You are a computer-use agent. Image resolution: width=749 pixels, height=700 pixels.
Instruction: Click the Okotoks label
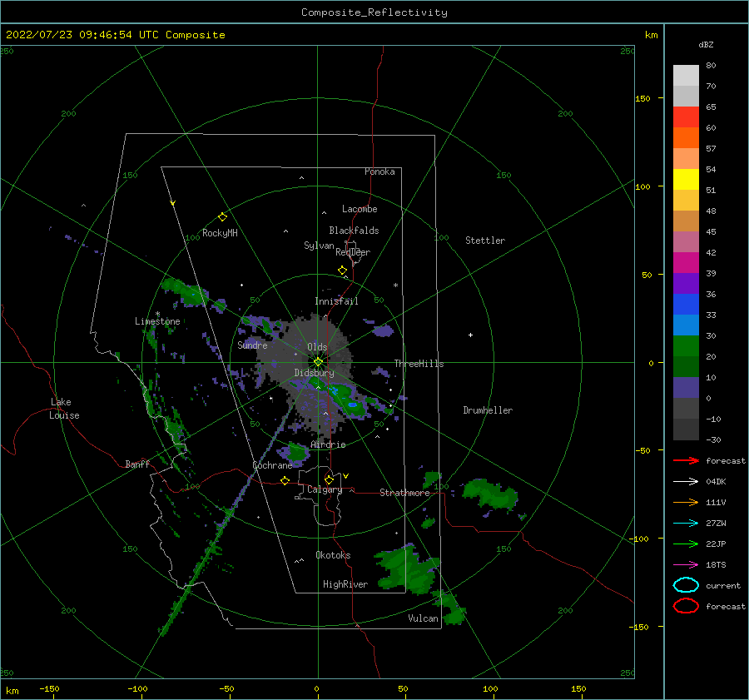pos(333,555)
